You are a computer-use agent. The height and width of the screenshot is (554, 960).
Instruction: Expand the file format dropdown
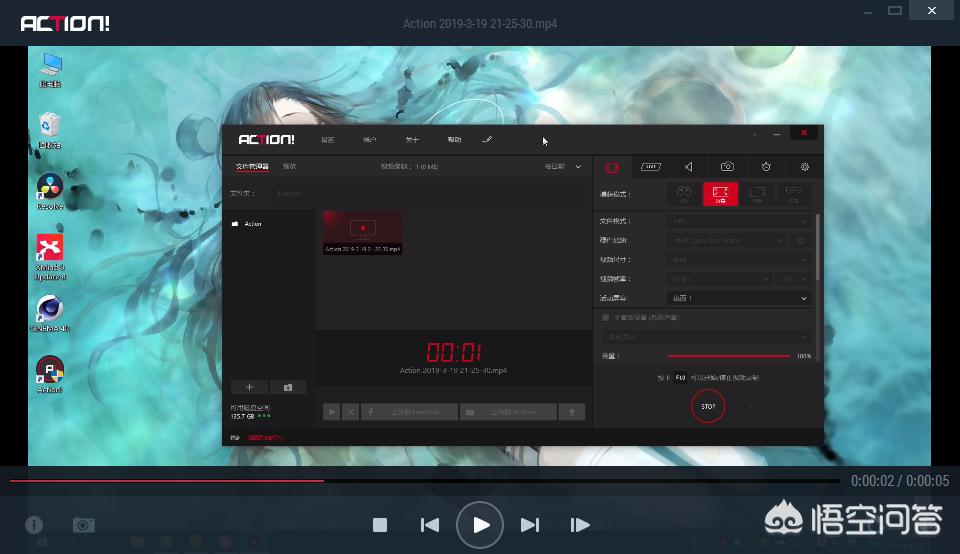tap(739, 220)
